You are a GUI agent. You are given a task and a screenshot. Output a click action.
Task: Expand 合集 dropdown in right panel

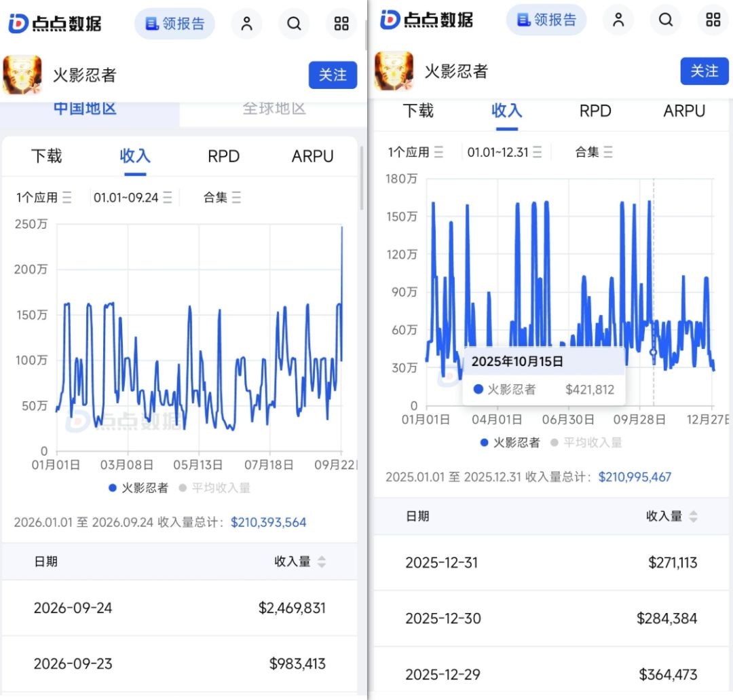pos(594,152)
